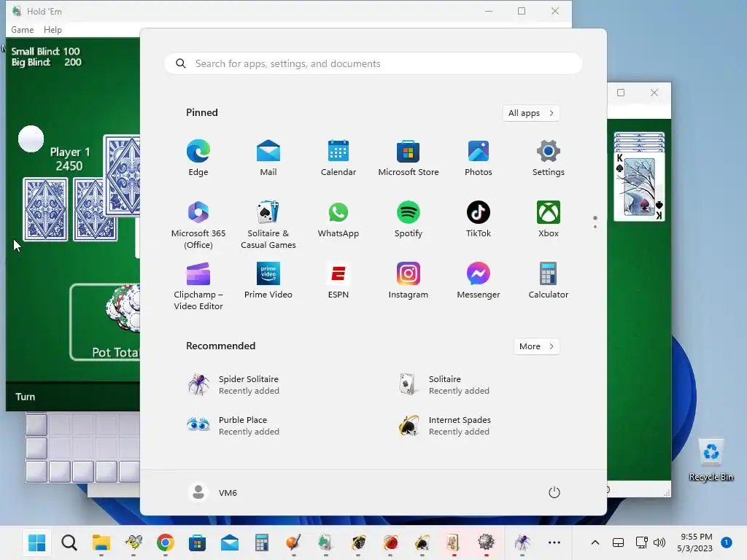Image resolution: width=747 pixels, height=560 pixels.
Task: Open Edge from pinned apps
Action: tap(198, 158)
